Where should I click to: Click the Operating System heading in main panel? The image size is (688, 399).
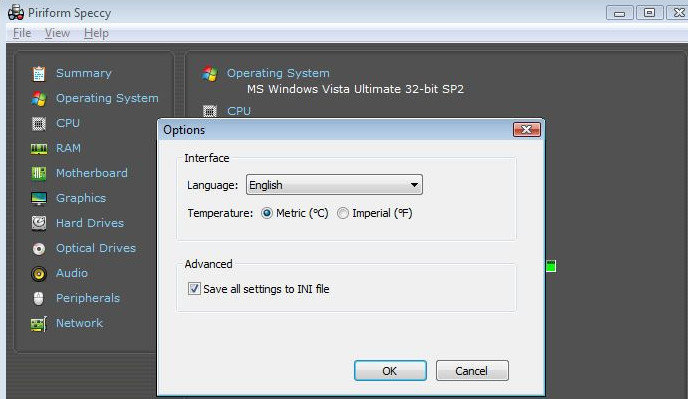tap(278, 73)
